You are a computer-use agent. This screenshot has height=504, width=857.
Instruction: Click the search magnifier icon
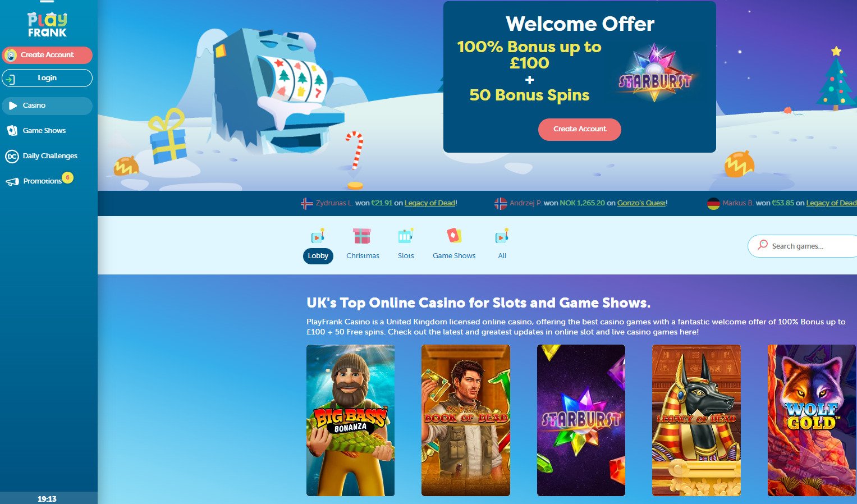(x=762, y=245)
